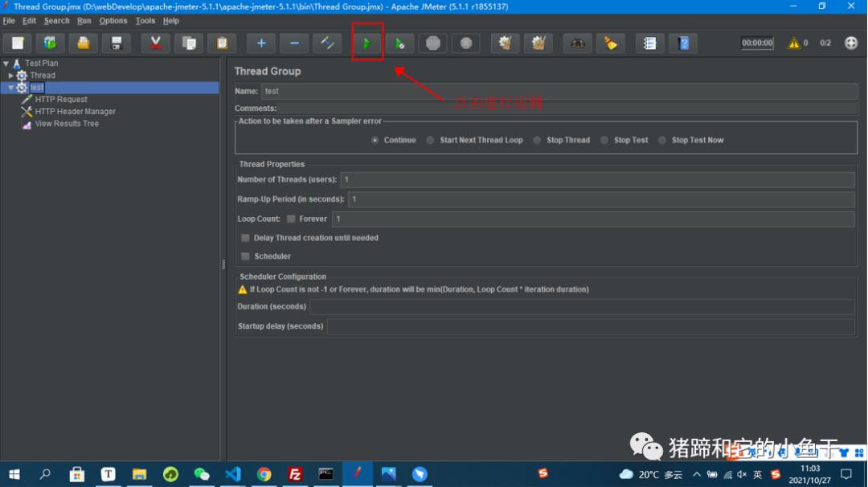Select Start Next Thread Loop option

tap(430, 140)
